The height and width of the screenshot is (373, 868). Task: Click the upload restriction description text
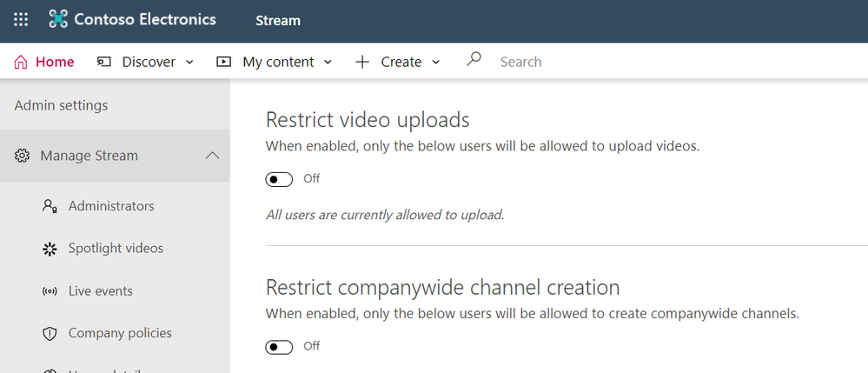click(483, 146)
